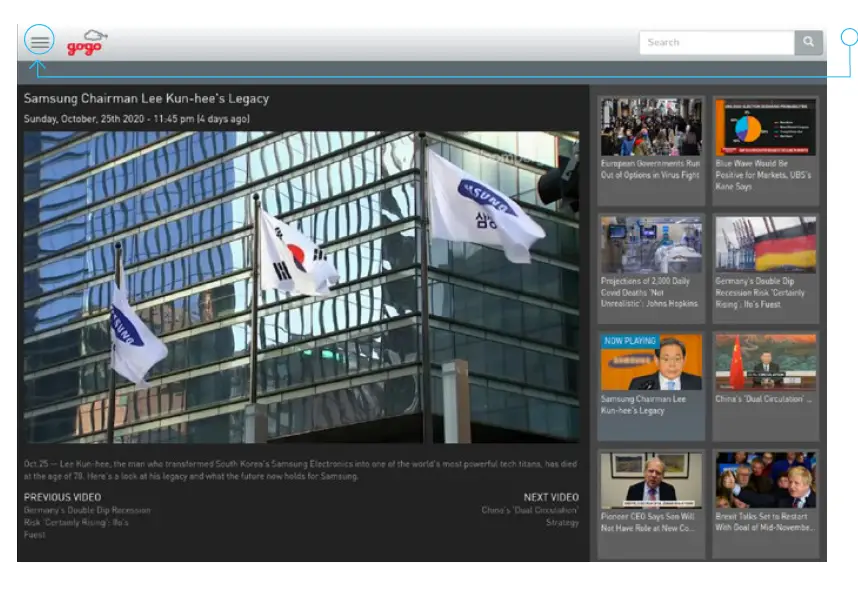
Task: Click the NEXT VIDEO heading
Action: tap(551, 497)
